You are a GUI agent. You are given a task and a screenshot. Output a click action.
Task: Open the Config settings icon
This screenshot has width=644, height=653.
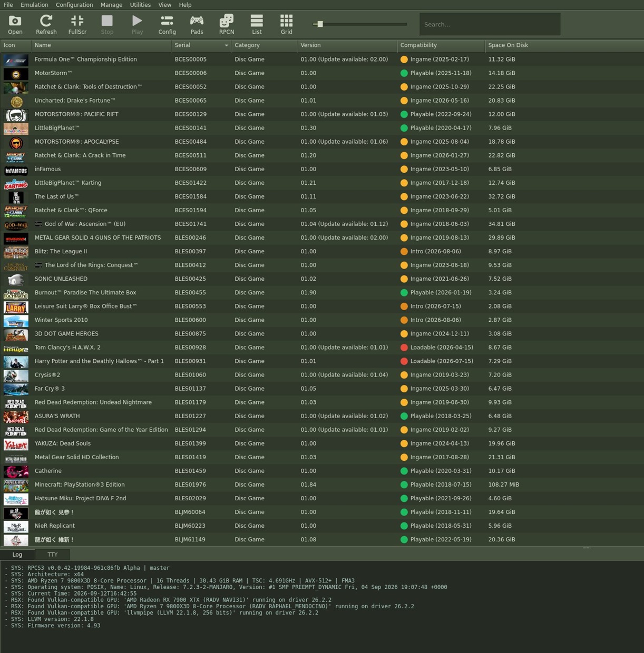coord(167,24)
